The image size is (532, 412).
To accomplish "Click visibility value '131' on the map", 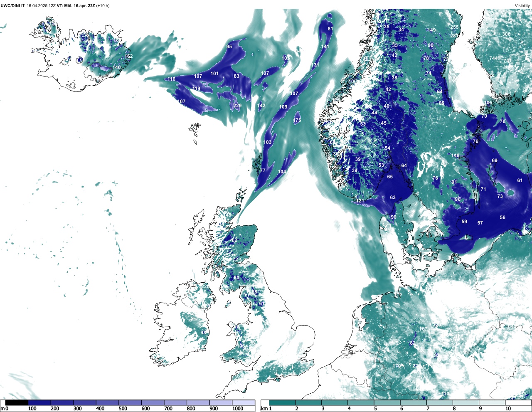I will coord(315,65).
